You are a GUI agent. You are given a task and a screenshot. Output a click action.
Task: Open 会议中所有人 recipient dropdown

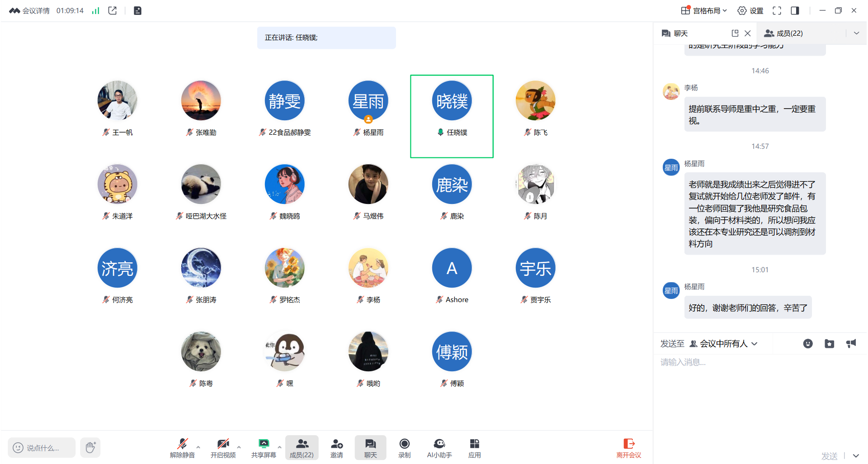[723, 344]
